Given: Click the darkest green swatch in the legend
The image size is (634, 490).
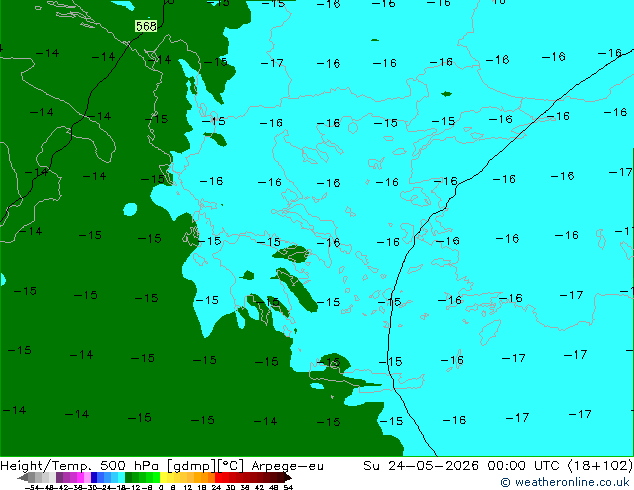Looking at the screenshot, I should pyautogui.click(x=129, y=477).
